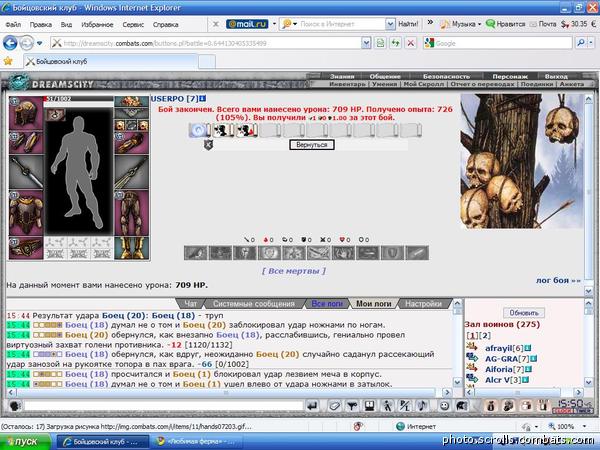The image size is (600, 450).
Task: Click the Пуск Start button
Action: (x=25, y=442)
